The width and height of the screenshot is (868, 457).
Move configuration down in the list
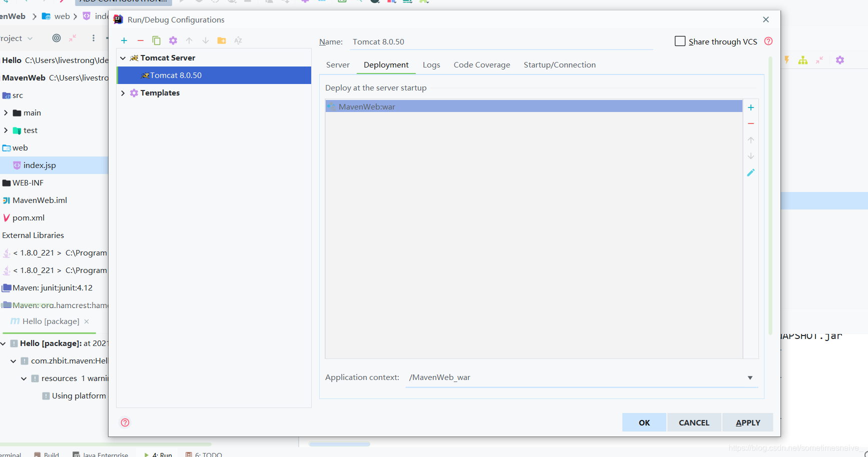pos(206,40)
